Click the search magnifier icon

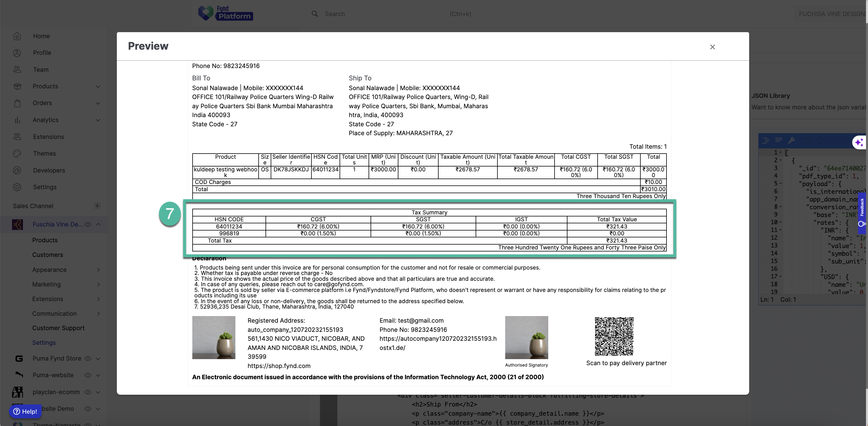(x=315, y=14)
